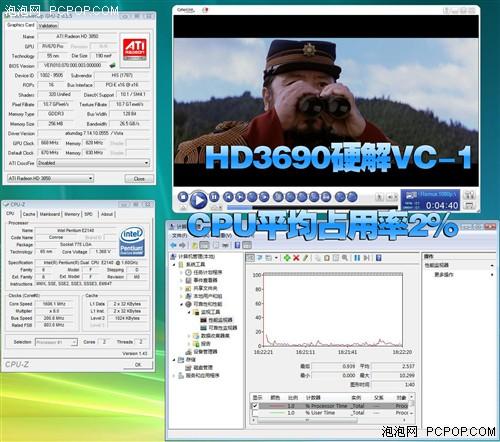Click the mute speaker icon in the player
This screenshot has height=442, width=500.
(x=390, y=197)
